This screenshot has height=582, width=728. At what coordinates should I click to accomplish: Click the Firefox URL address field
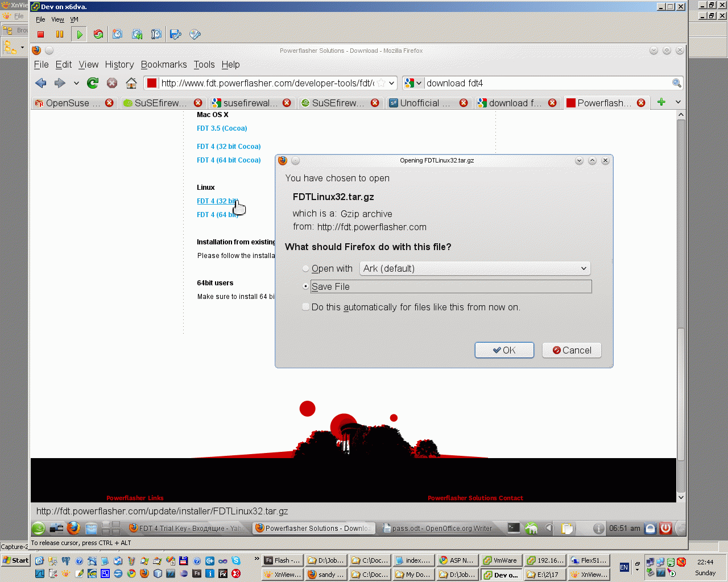point(267,83)
